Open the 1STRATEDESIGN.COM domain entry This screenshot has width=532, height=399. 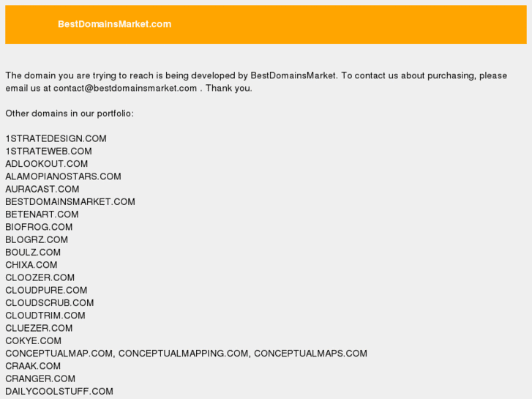tap(56, 138)
